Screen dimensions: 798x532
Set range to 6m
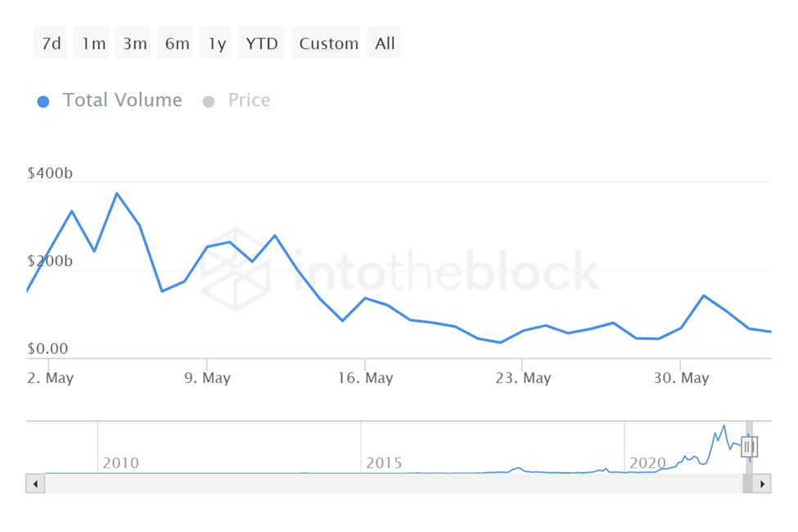(x=177, y=43)
